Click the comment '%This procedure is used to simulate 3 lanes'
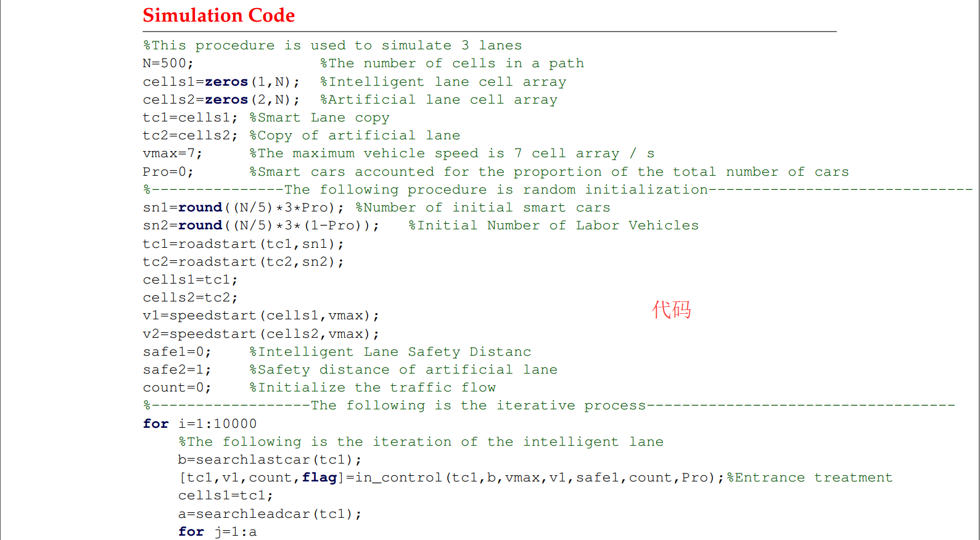 [332, 46]
